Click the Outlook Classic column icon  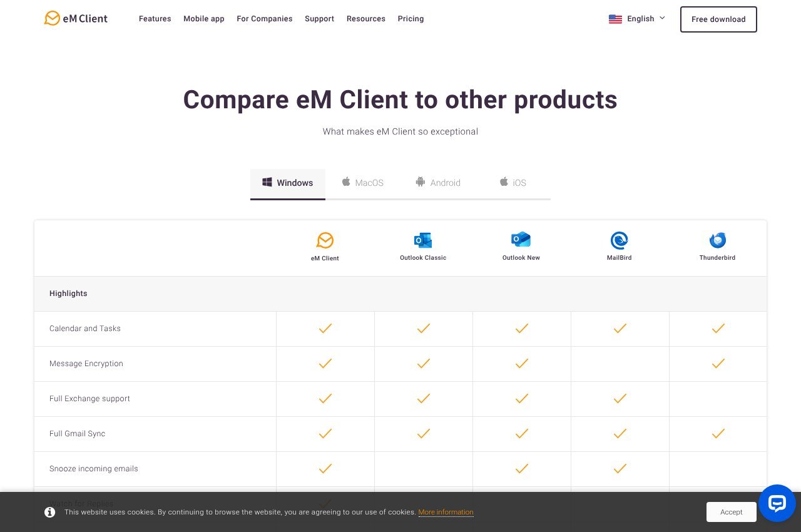pyautogui.click(x=423, y=240)
